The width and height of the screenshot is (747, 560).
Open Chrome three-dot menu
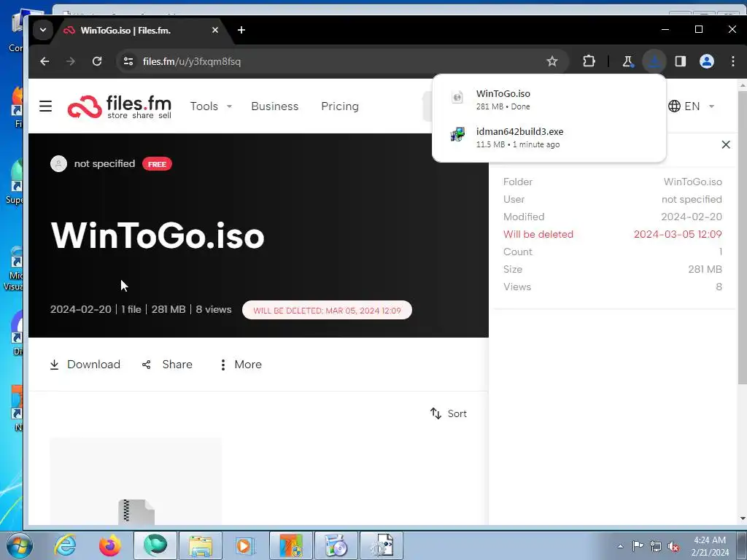click(x=732, y=61)
